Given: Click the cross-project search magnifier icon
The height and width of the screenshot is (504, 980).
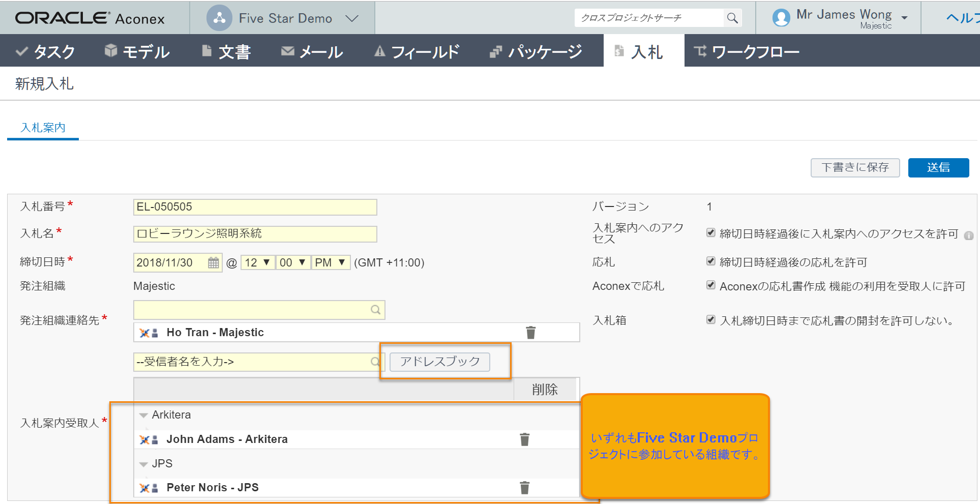Looking at the screenshot, I should [x=732, y=18].
